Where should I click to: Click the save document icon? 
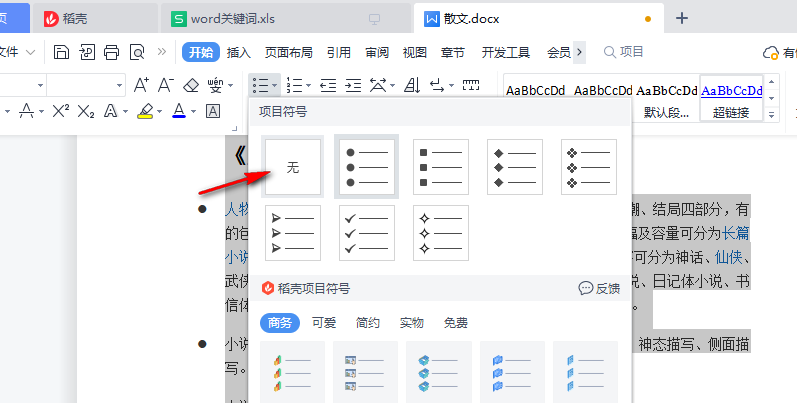click(x=62, y=52)
